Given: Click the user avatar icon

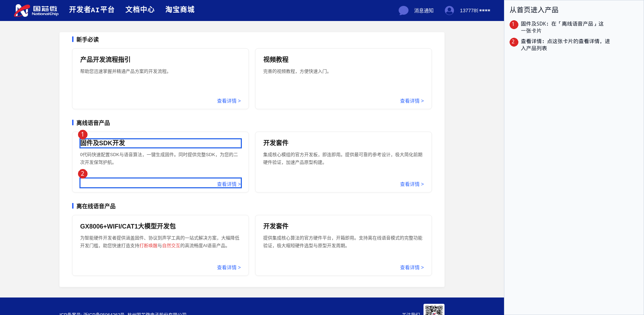Looking at the screenshot, I should [x=449, y=10].
